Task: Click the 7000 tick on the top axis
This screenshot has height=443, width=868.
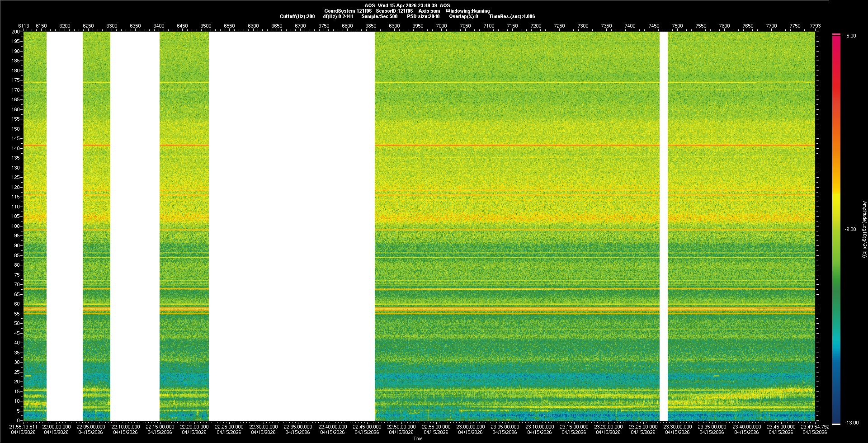Action: click(441, 26)
